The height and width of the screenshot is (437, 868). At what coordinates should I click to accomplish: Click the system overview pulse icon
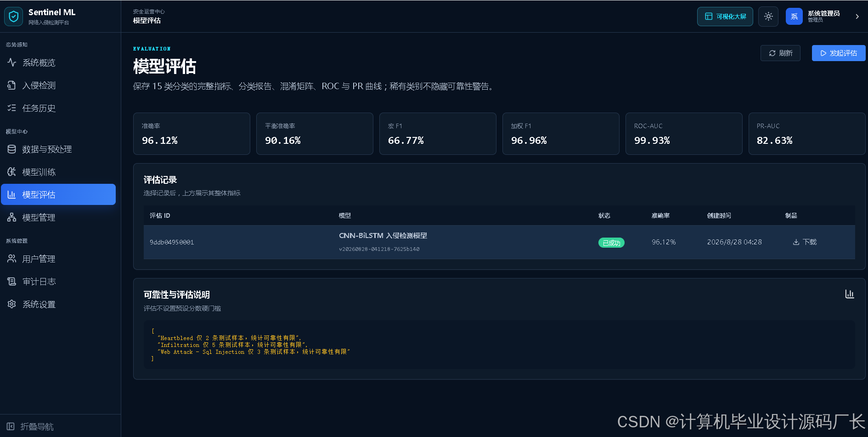(12, 62)
